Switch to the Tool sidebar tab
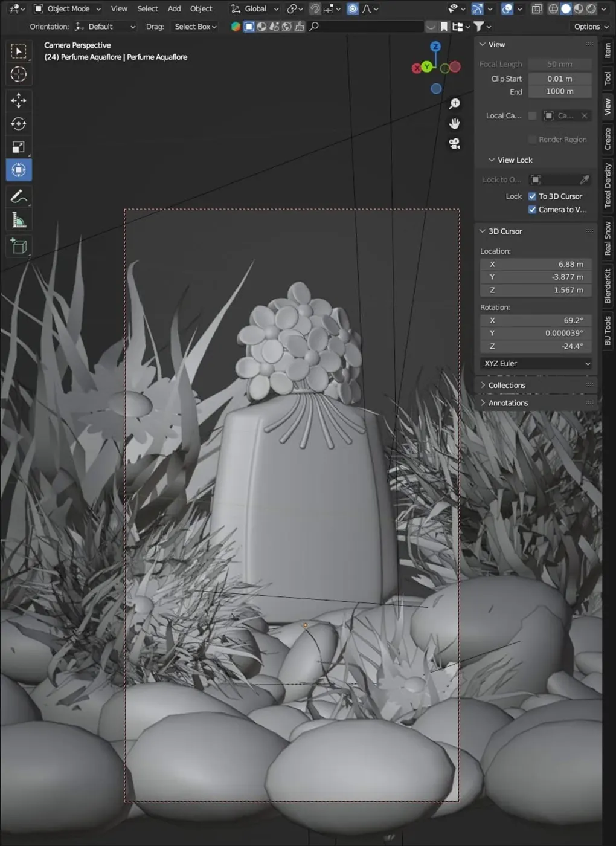This screenshot has height=846, width=616. click(608, 78)
